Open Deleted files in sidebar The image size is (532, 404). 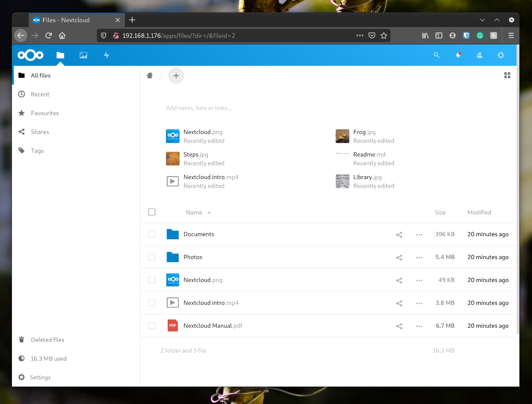click(x=76, y=339)
